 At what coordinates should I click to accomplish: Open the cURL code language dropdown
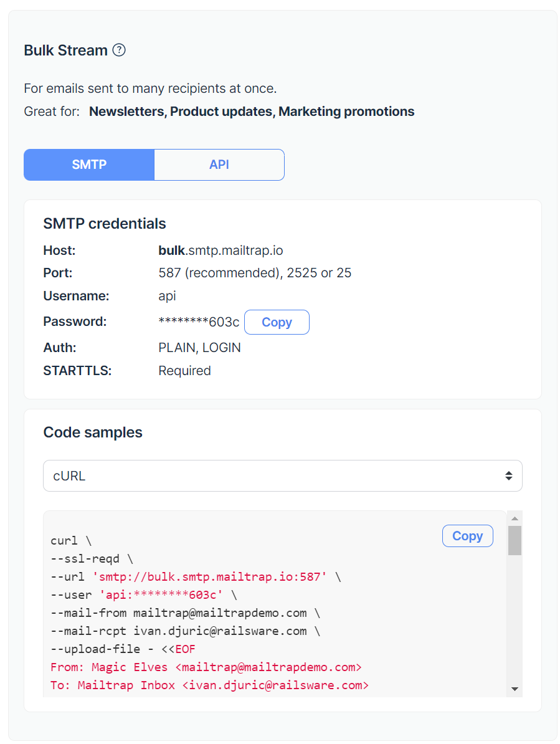pos(282,476)
